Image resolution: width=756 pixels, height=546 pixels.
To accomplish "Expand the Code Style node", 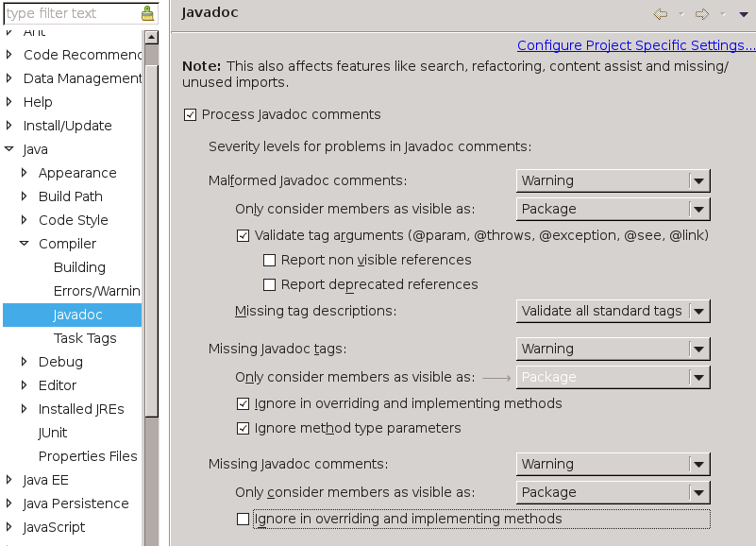I will [x=25, y=220].
